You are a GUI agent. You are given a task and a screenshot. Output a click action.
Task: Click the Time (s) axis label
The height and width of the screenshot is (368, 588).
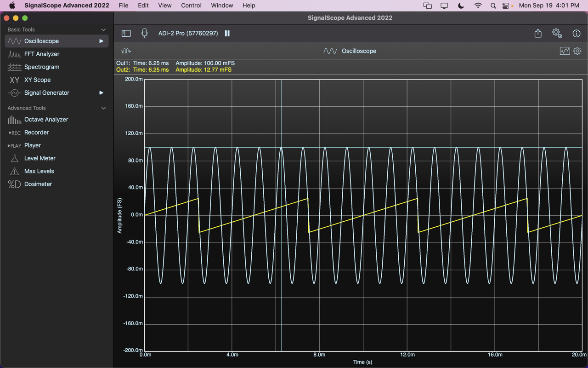[362, 362]
